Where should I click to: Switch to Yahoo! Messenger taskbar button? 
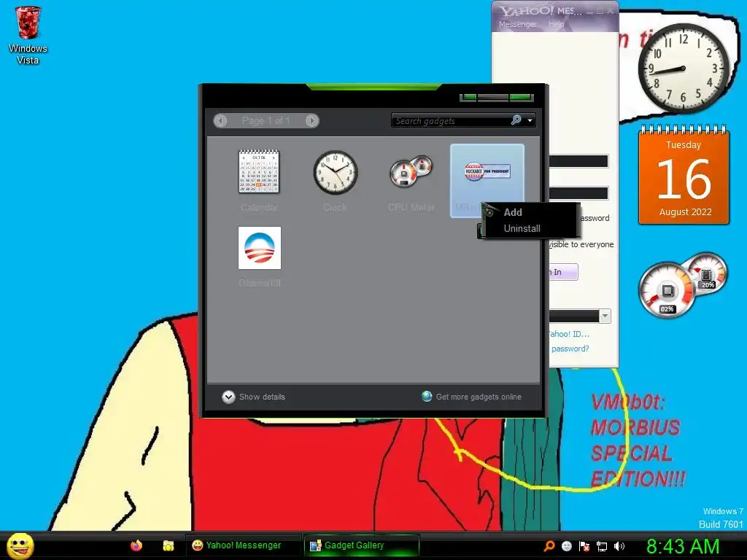(244, 545)
